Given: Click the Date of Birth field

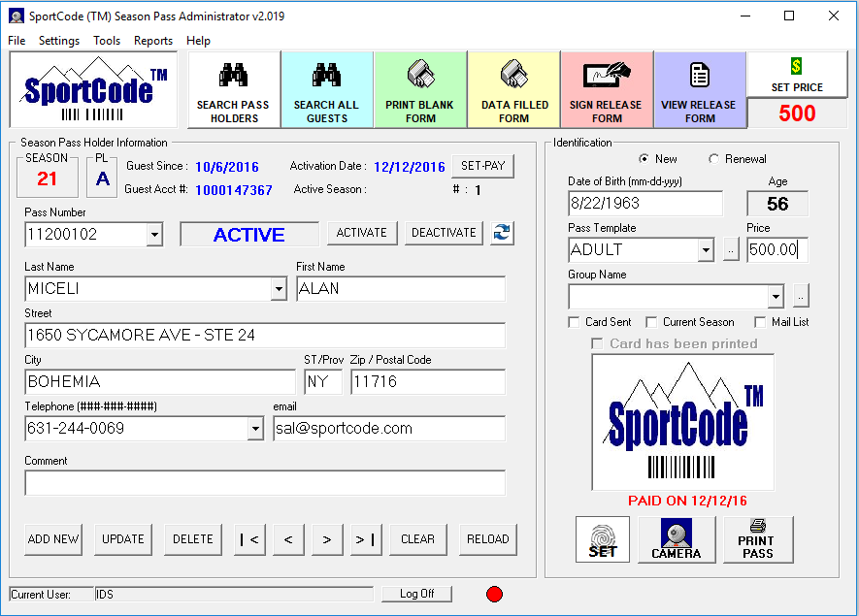Looking at the screenshot, I should pos(645,203).
